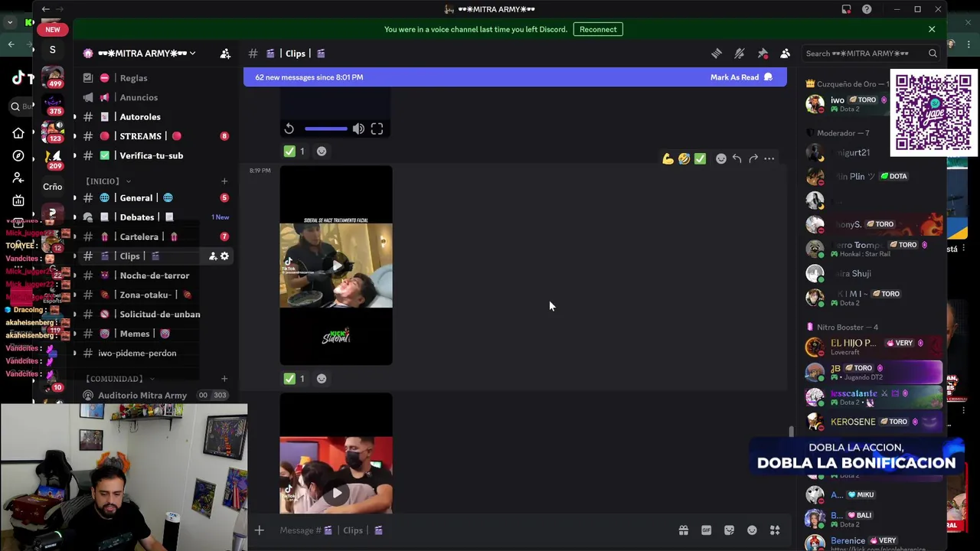Image resolution: width=980 pixels, height=551 pixels.
Task: Add channel to COMUNIDAD category
Action: click(x=224, y=379)
